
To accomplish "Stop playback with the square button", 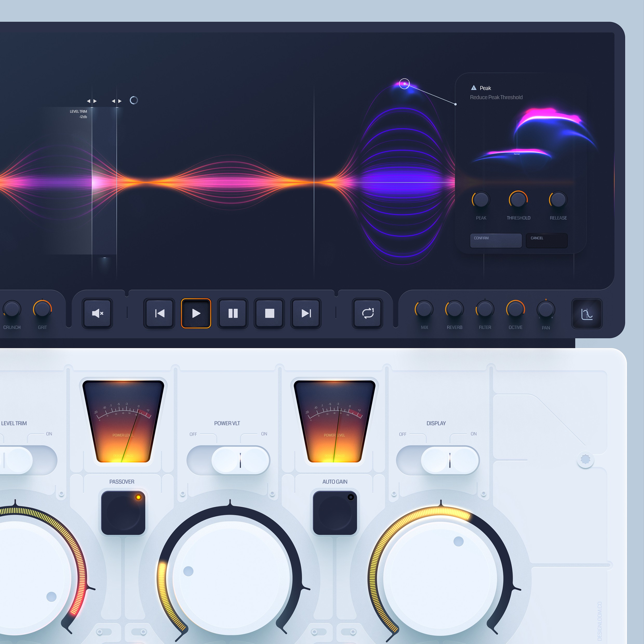I will coord(269,313).
